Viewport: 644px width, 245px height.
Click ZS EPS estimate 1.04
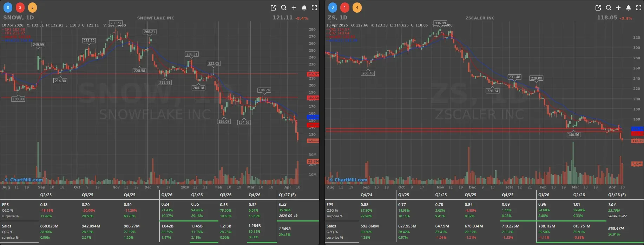612,205
